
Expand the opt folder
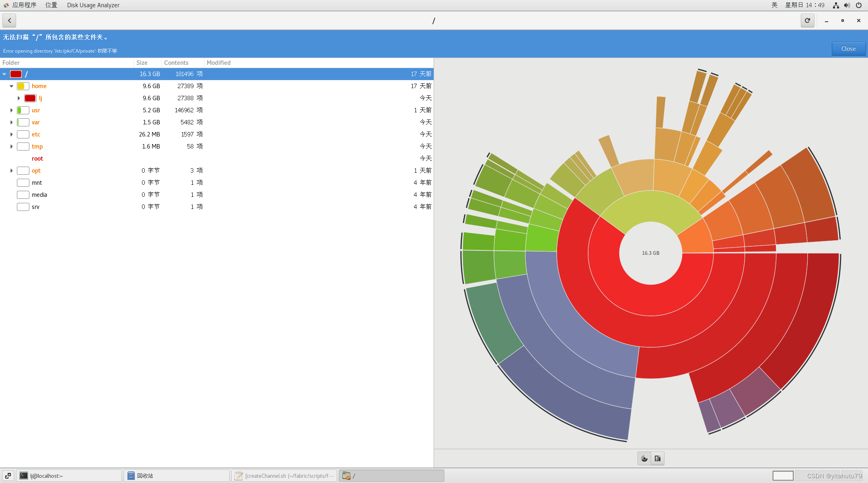pos(12,171)
